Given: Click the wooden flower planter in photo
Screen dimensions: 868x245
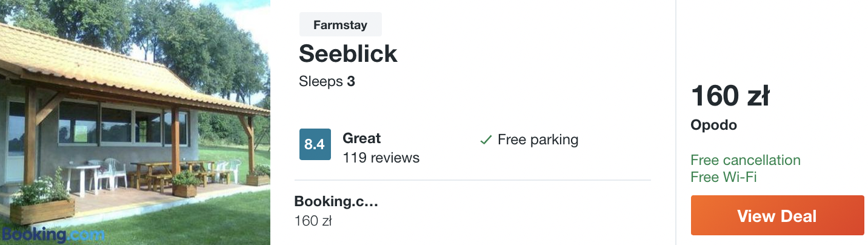Looking at the screenshot, I should 42,210.
